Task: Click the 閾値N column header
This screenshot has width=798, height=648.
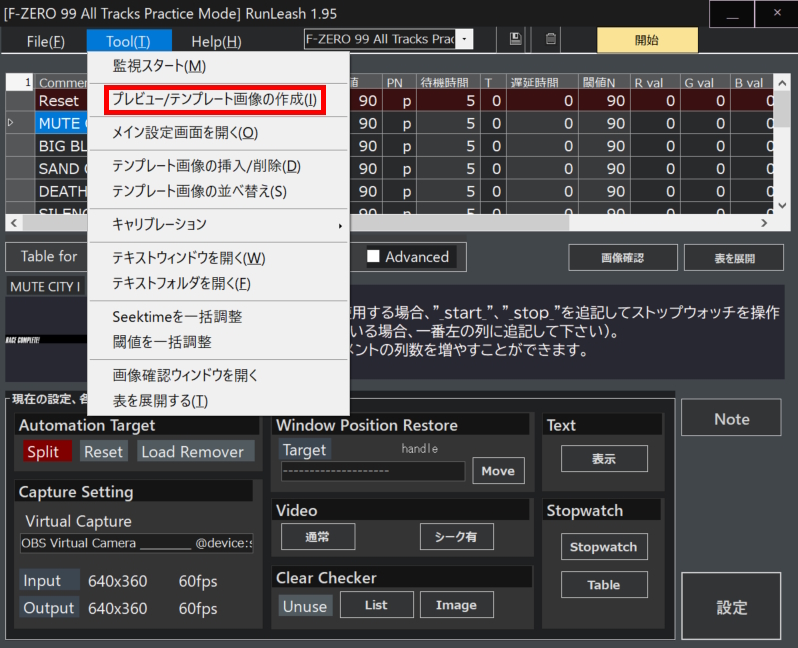Action: point(604,82)
